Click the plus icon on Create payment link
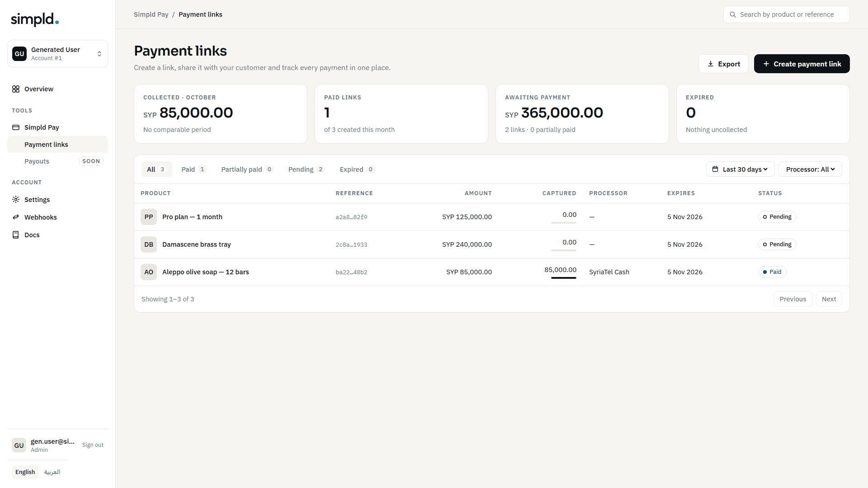The height and width of the screenshot is (488, 868). (x=766, y=64)
